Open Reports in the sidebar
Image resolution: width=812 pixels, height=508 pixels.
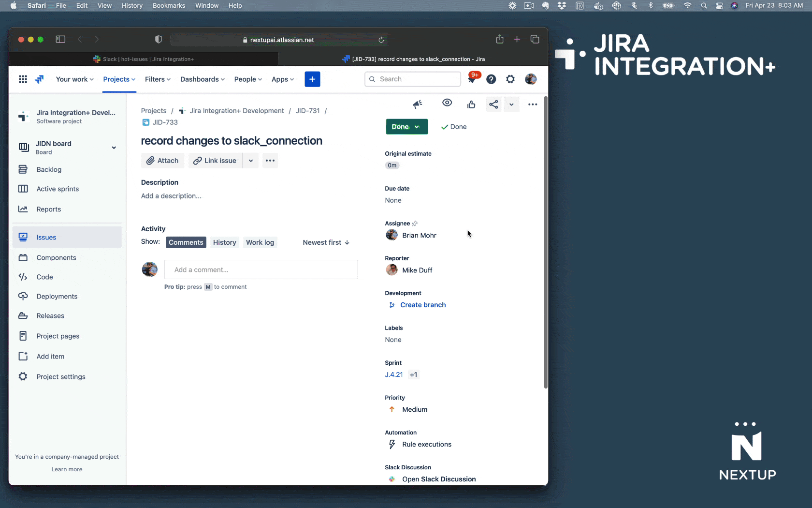click(x=67, y=209)
